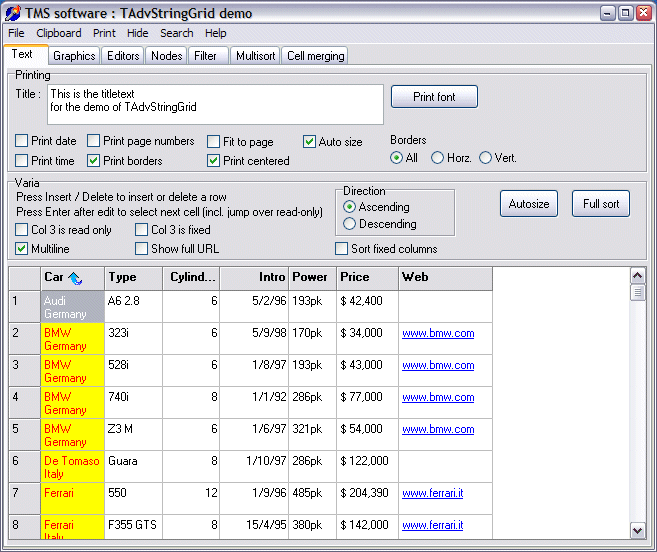657x552 pixels.
Task: Click the TMS application icon in the title bar
Action: click(x=13, y=13)
